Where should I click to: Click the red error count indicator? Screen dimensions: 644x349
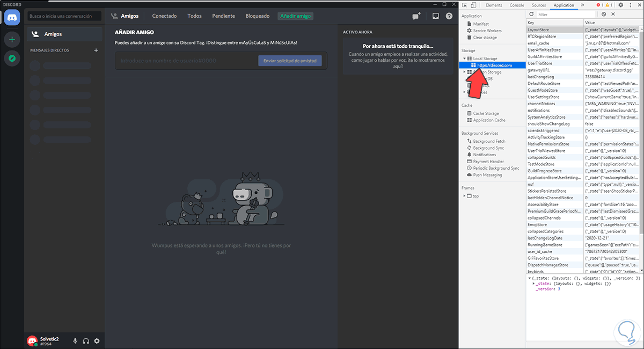[600, 5]
